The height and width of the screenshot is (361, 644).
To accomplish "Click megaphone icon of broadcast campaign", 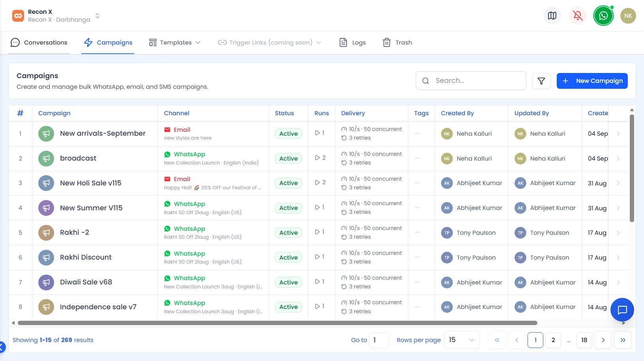I will coord(46,159).
